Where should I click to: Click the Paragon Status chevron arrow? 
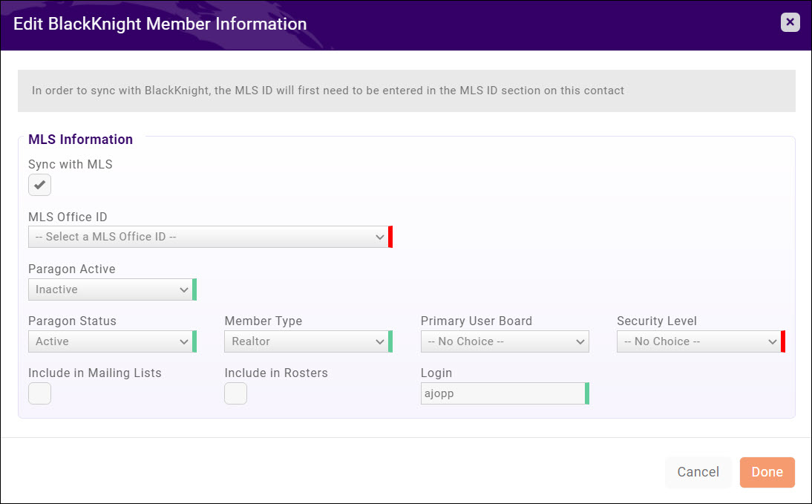[184, 341]
